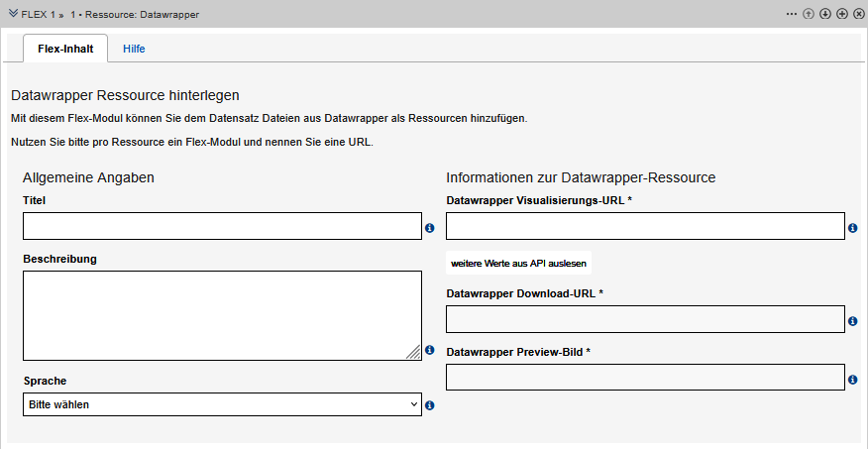Remove module with the X icon
The image size is (868, 449).
[x=859, y=14]
